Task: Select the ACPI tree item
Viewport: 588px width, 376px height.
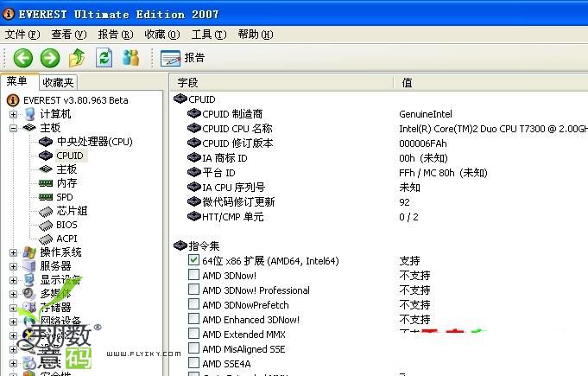Action: [x=66, y=239]
